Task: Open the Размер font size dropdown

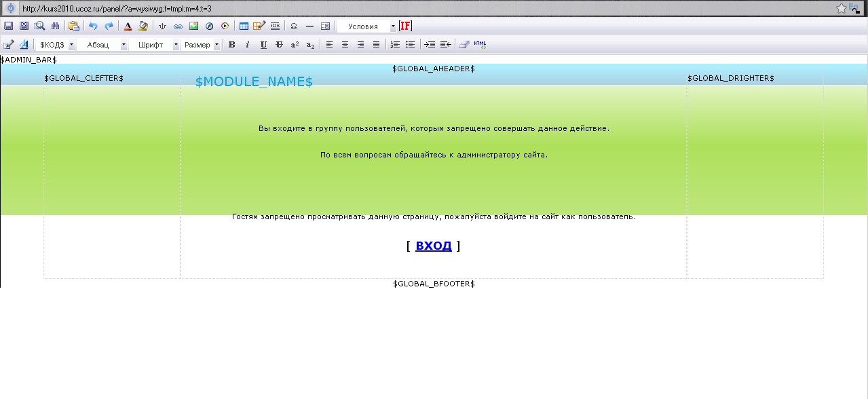Action: pos(201,45)
